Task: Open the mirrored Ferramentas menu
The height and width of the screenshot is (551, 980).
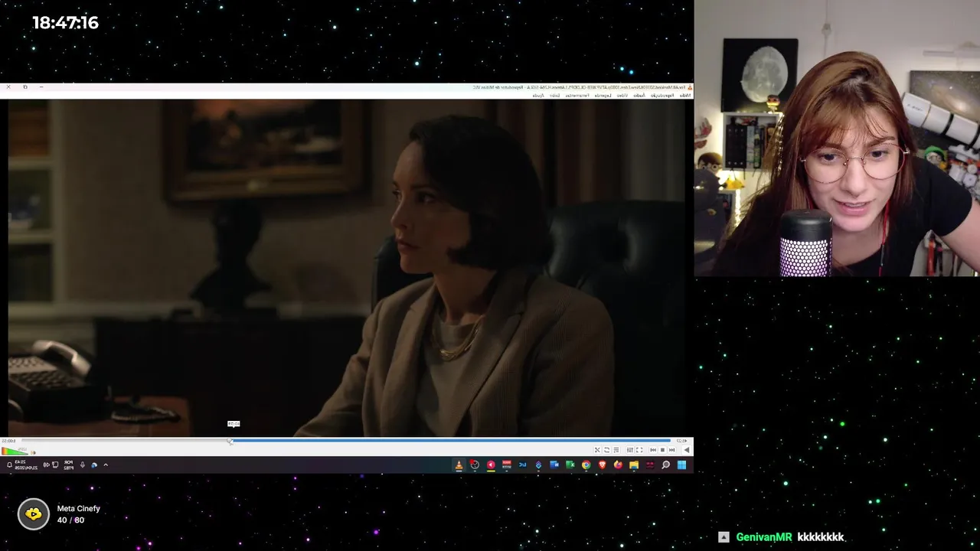Action: 577,95
